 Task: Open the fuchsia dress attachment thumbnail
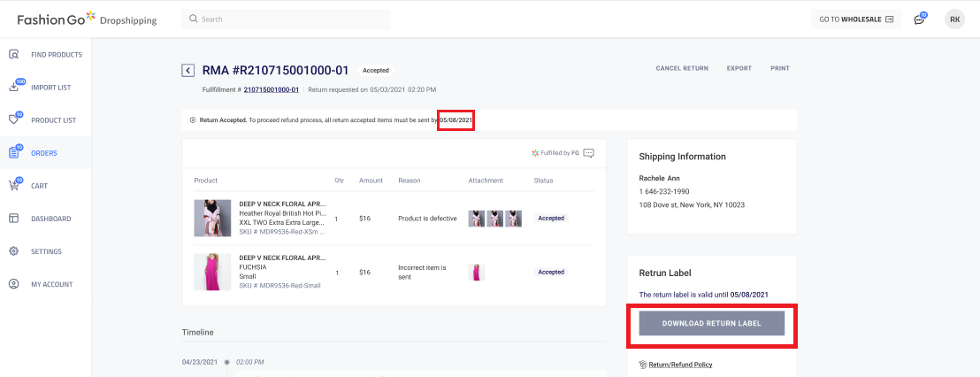click(x=476, y=272)
